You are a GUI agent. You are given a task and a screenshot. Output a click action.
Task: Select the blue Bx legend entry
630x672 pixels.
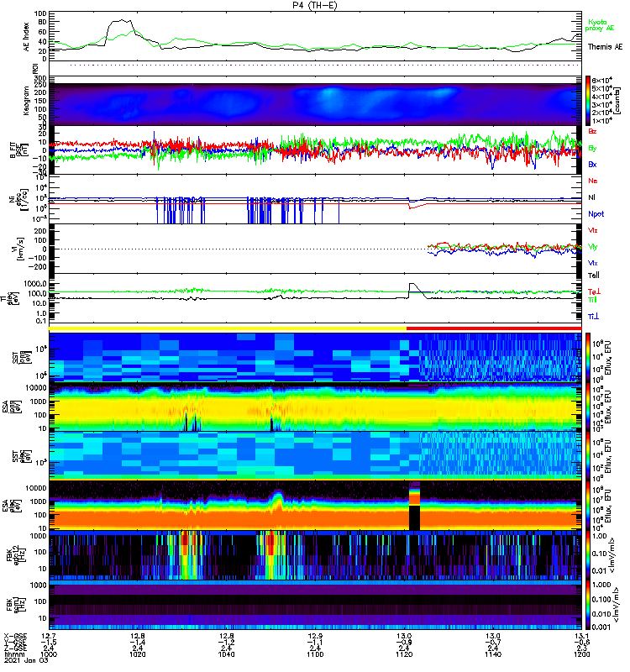click(592, 165)
